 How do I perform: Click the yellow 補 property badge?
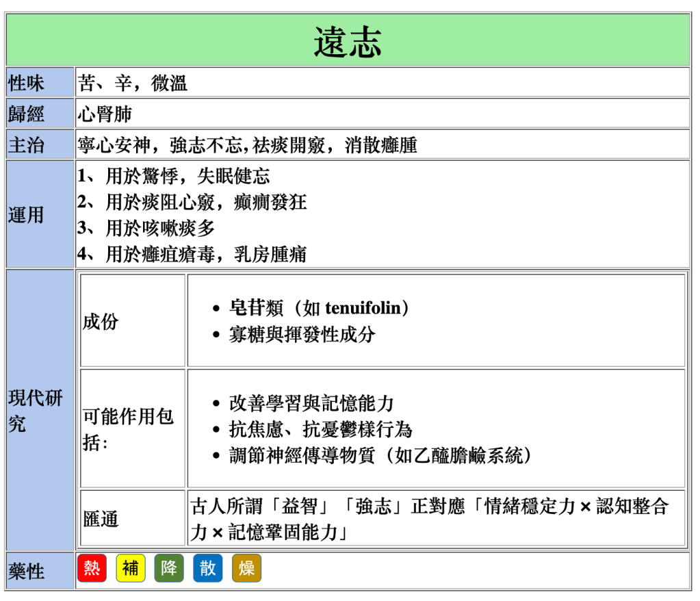click(131, 568)
